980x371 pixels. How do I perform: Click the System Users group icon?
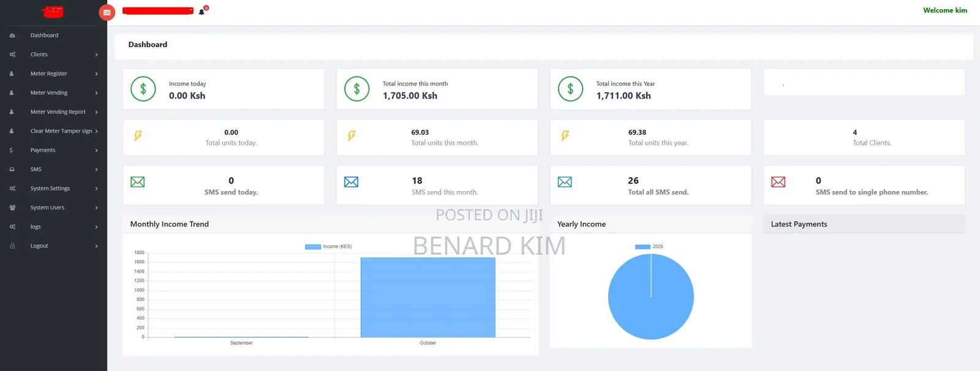pyautogui.click(x=12, y=208)
